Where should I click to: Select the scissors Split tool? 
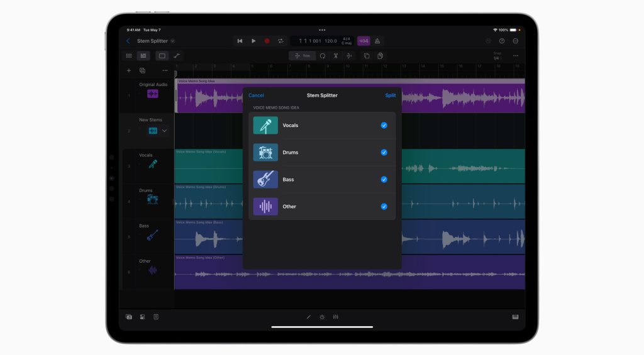[336, 56]
